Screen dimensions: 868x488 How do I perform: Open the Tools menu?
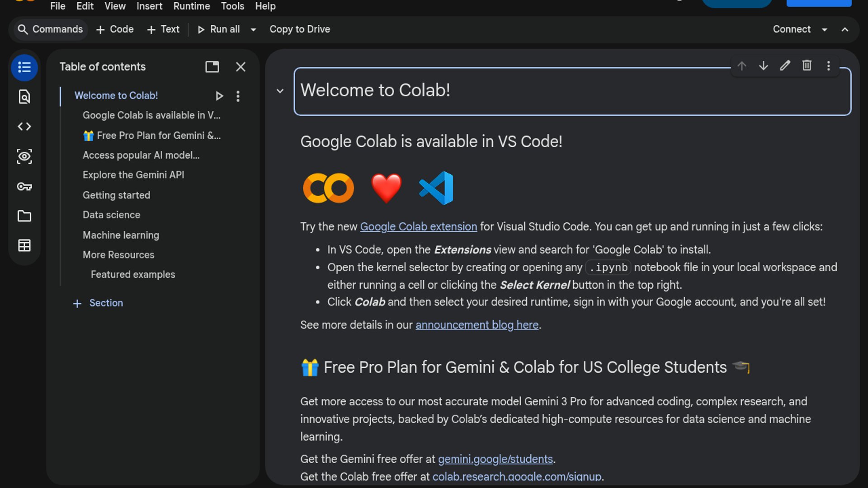[232, 6]
